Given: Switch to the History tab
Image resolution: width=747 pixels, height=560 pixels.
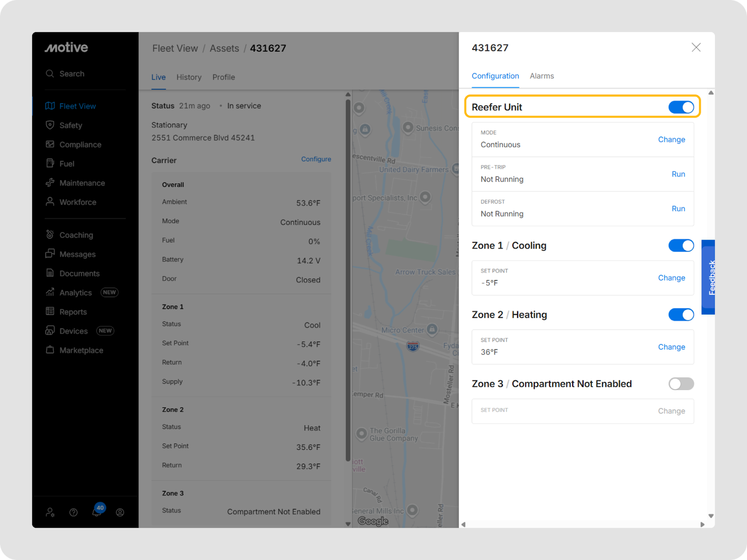Looking at the screenshot, I should 189,77.
